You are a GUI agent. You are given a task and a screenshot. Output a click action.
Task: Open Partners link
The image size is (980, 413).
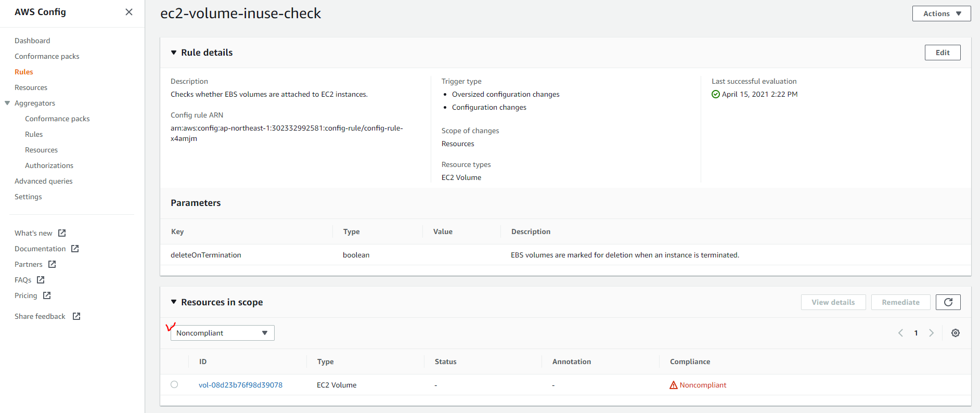(29, 264)
